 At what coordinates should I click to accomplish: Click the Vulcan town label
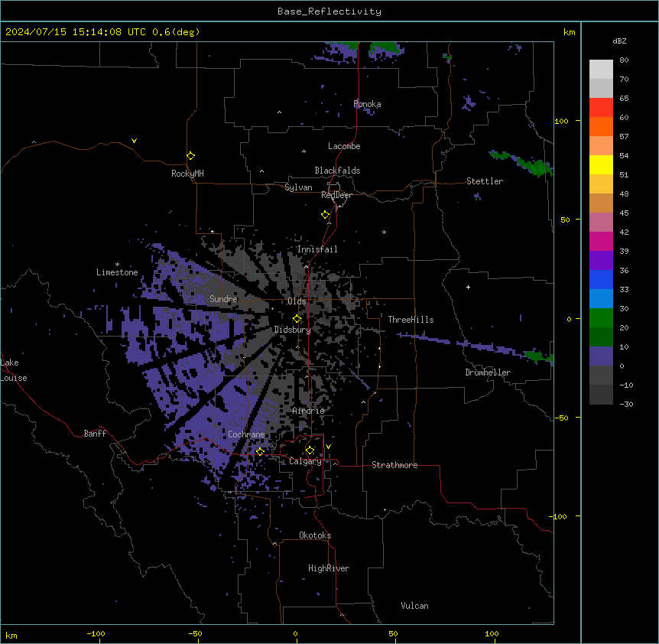pyautogui.click(x=415, y=606)
